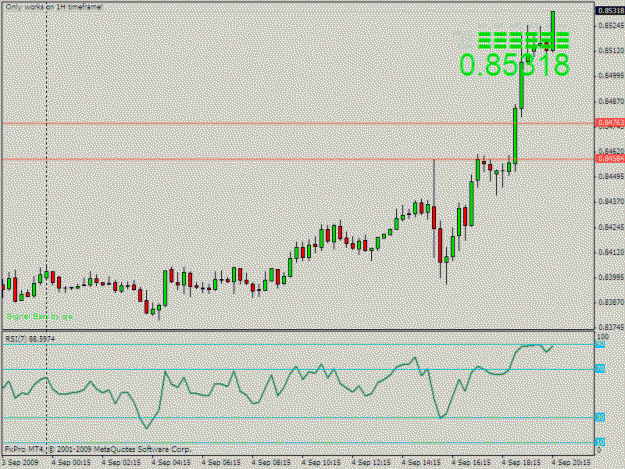The width and height of the screenshot is (625, 469).
Task: Click the RSI level 90 marker
Action: click(x=600, y=344)
